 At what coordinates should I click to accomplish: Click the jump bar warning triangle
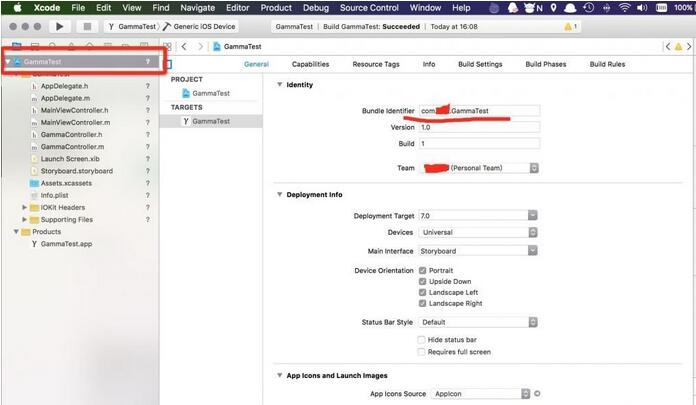tap(678, 46)
